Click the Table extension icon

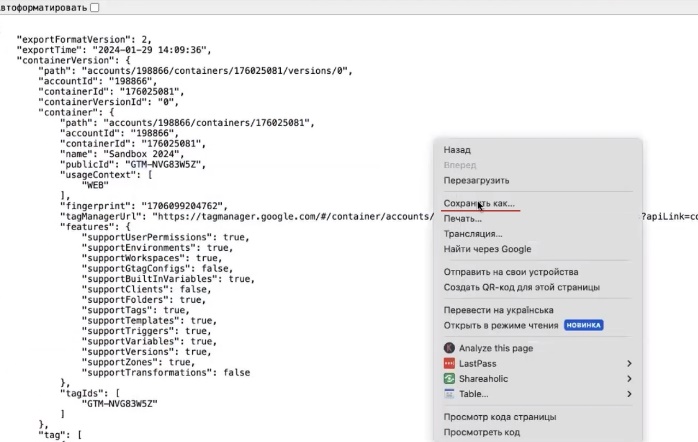(449, 394)
